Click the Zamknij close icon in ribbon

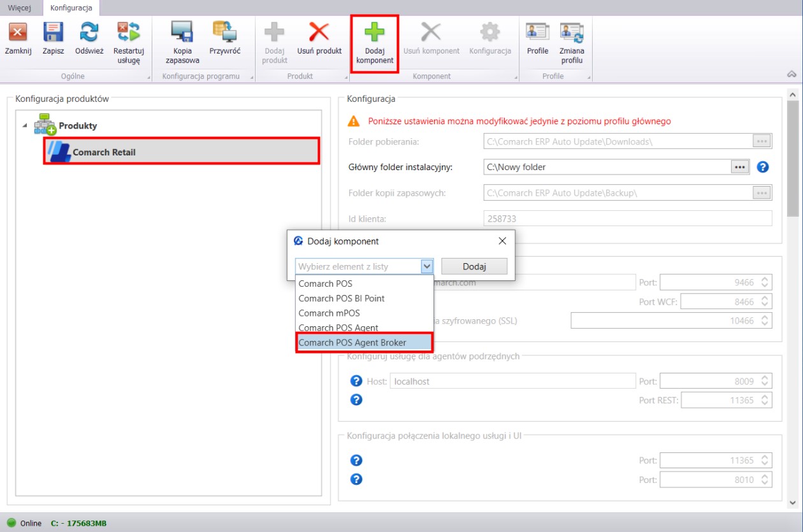click(18, 32)
